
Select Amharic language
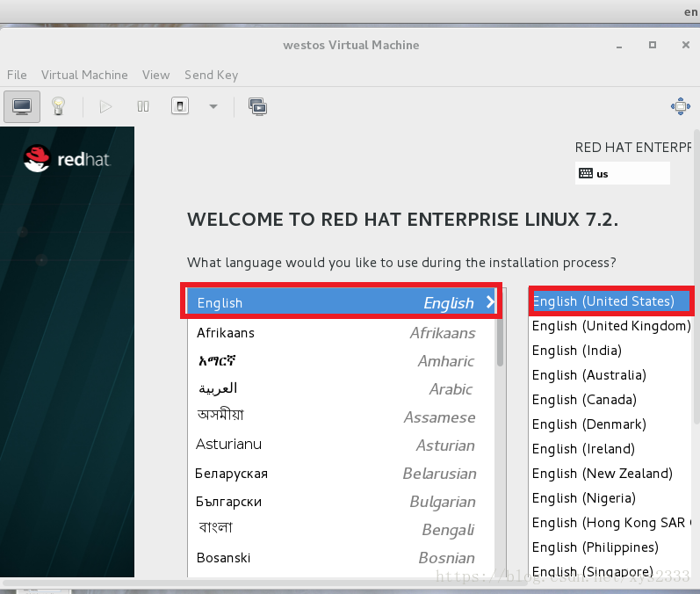click(342, 360)
